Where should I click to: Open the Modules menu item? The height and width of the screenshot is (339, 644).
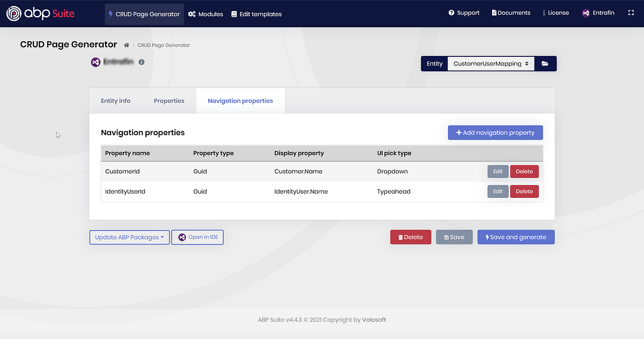coord(205,14)
